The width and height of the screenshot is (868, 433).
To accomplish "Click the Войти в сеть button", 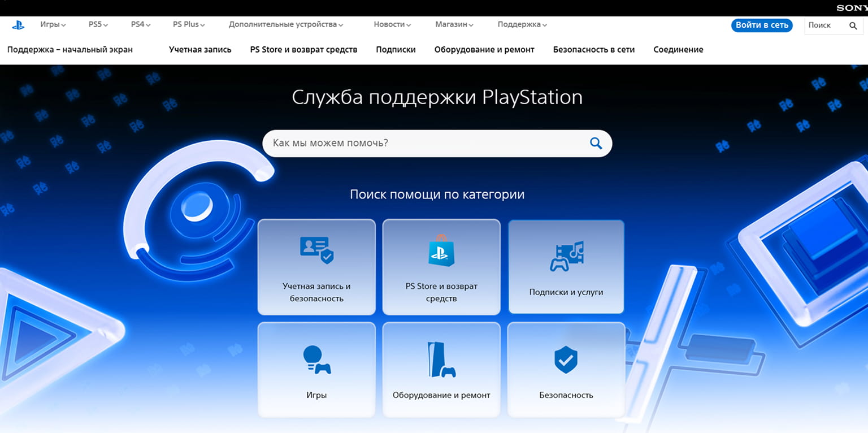I will 761,25.
